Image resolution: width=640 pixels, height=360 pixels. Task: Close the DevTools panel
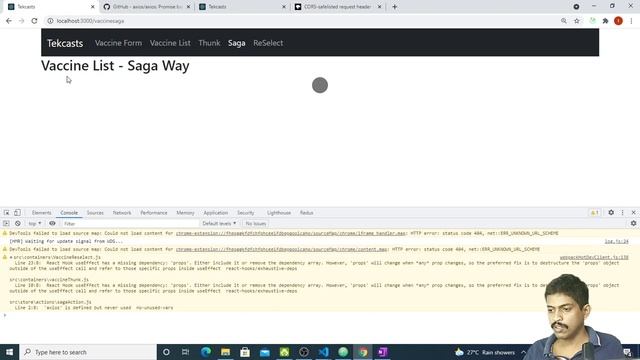point(633,213)
